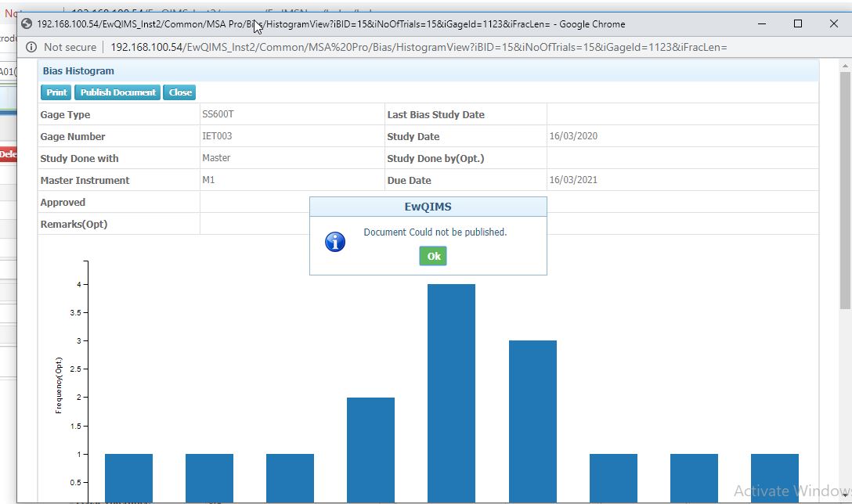
Task: Click the Approved label
Action: tap(63, 202)
